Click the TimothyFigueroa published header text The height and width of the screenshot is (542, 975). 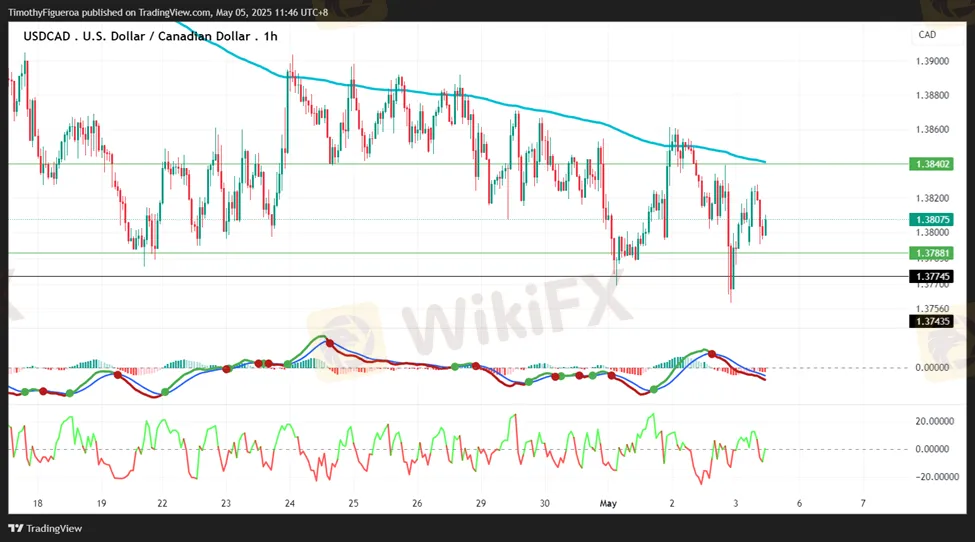tap(166, 13)
